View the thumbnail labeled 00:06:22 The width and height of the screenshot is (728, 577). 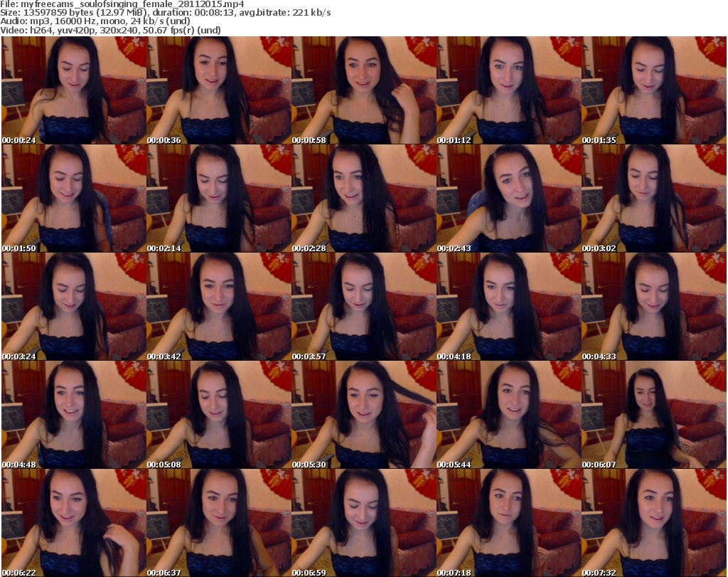[74, 523]
